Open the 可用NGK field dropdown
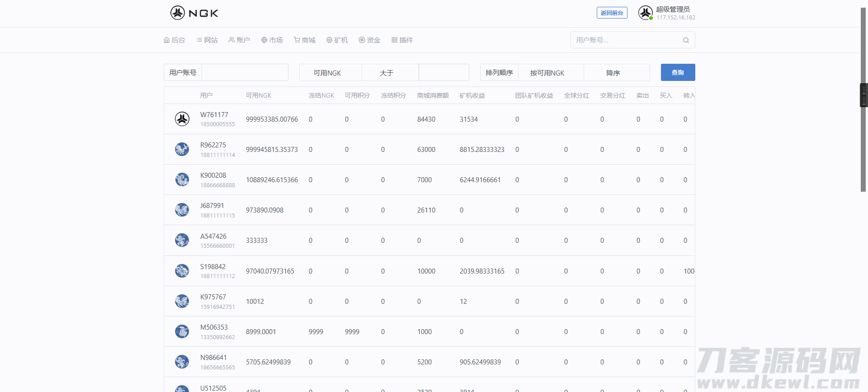868x392 pixels. point(330,73)
